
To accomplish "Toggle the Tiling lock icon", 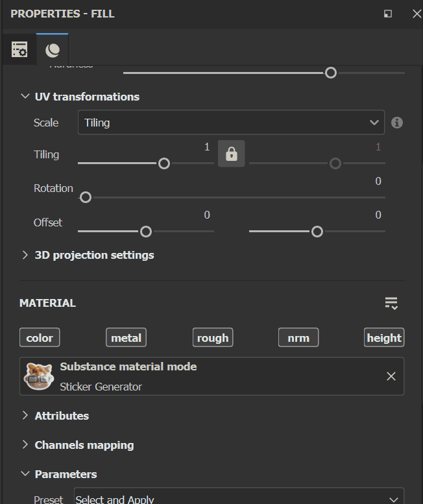I will pyautogui.click(x=231, y=154).
